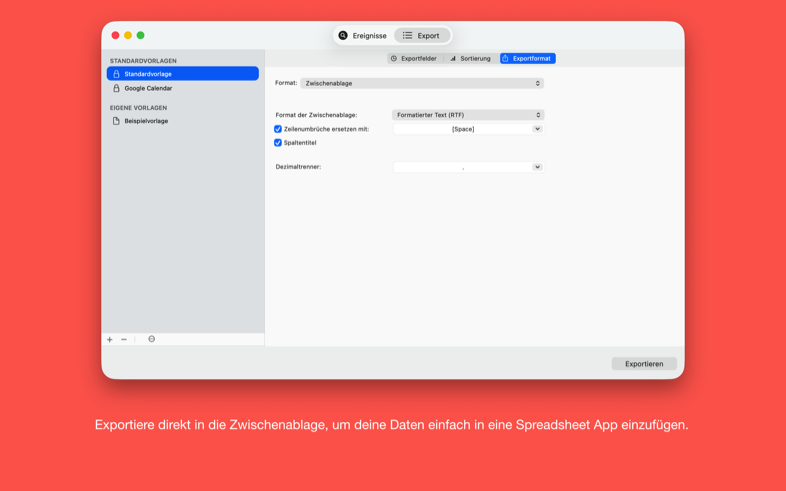Switch to the Exportfelder tab
786x491 pixels.
[x=414, y=58]
